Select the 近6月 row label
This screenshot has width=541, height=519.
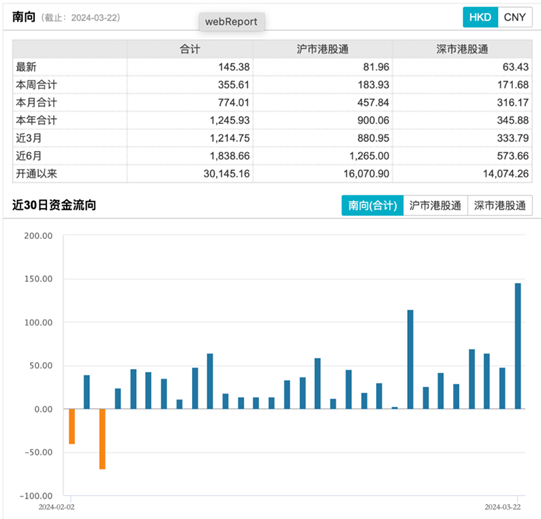pyautogui.click(x=29, y=156)
